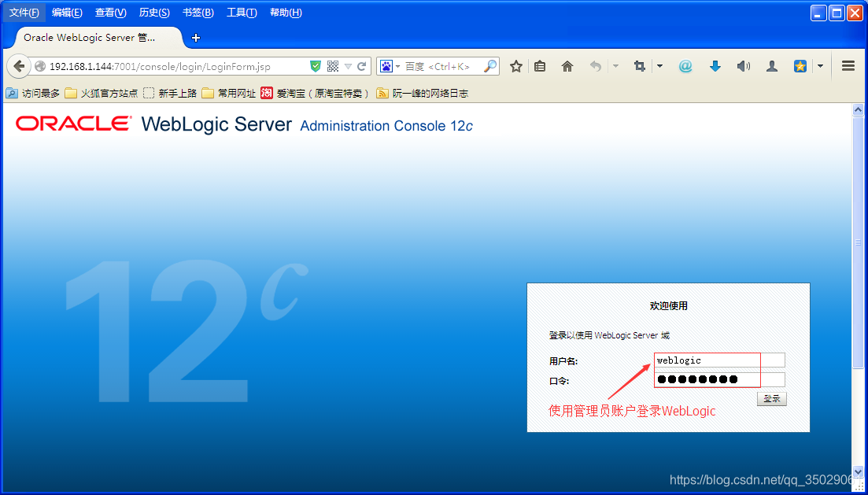Screen dimensions: 868x495
Task: Click the 口令 password field
Action: [x=719, y=379]
